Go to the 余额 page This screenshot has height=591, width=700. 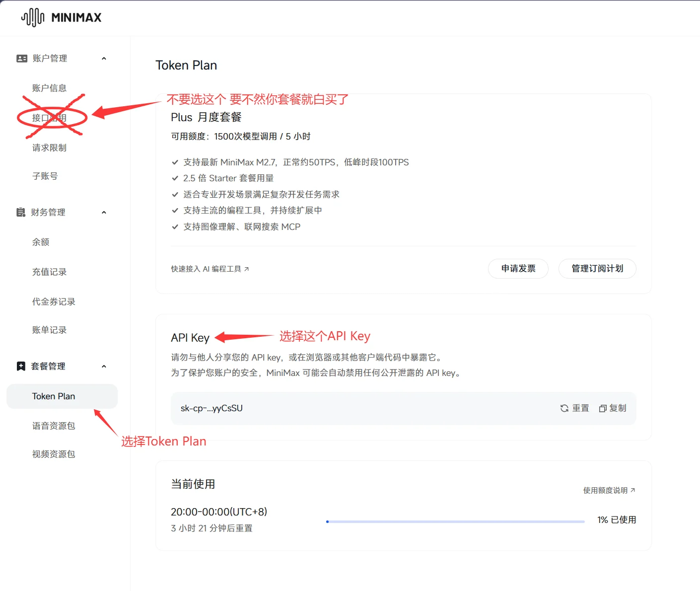[x=41, y=242]
